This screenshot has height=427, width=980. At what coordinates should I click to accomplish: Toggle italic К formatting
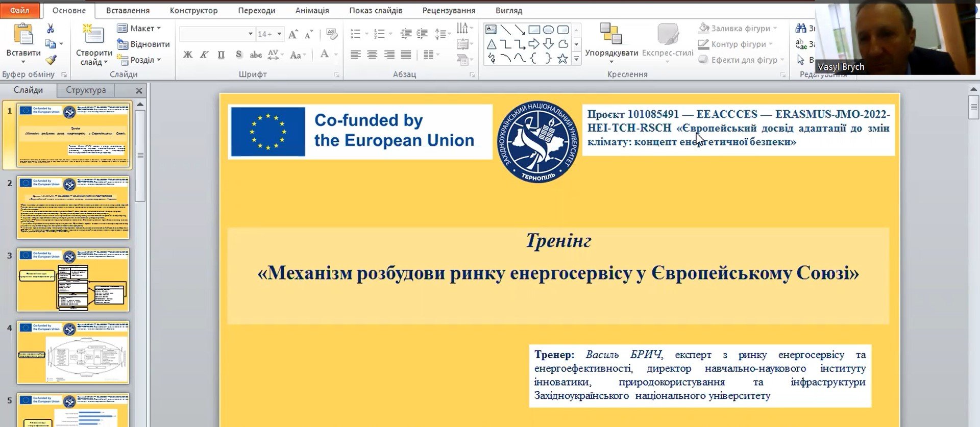(204, 55)
